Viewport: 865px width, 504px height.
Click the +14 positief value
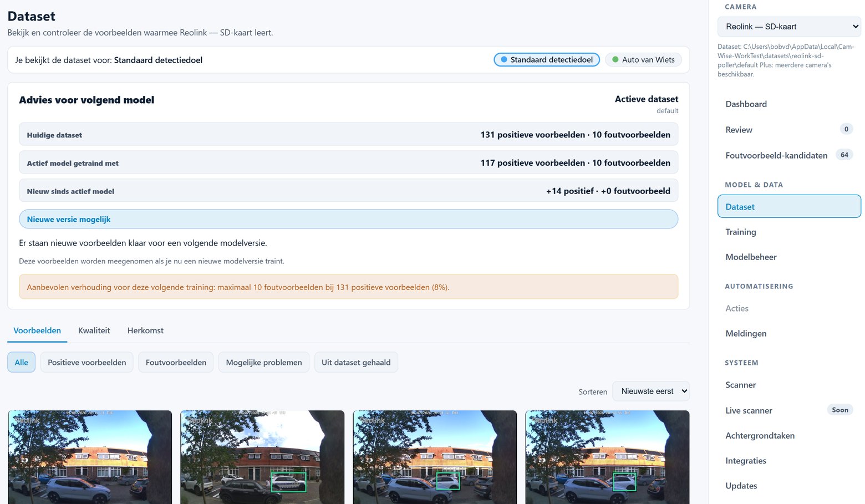coord(569,191)
